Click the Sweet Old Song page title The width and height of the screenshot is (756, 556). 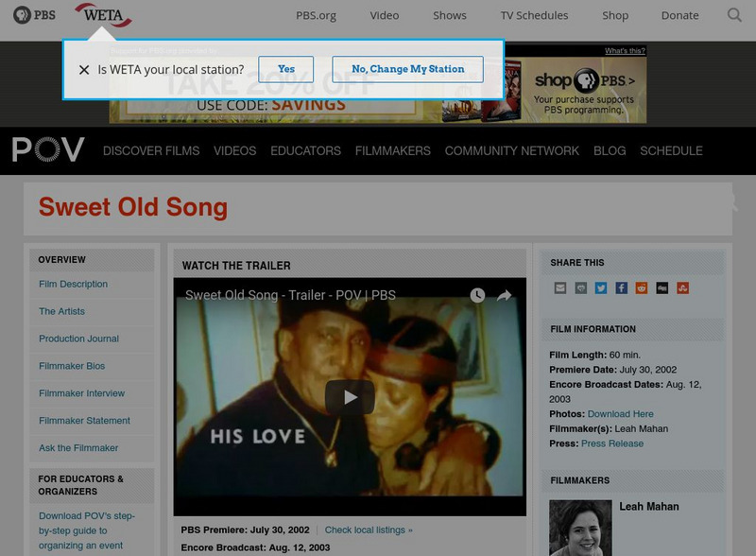(x=133, y=207)
